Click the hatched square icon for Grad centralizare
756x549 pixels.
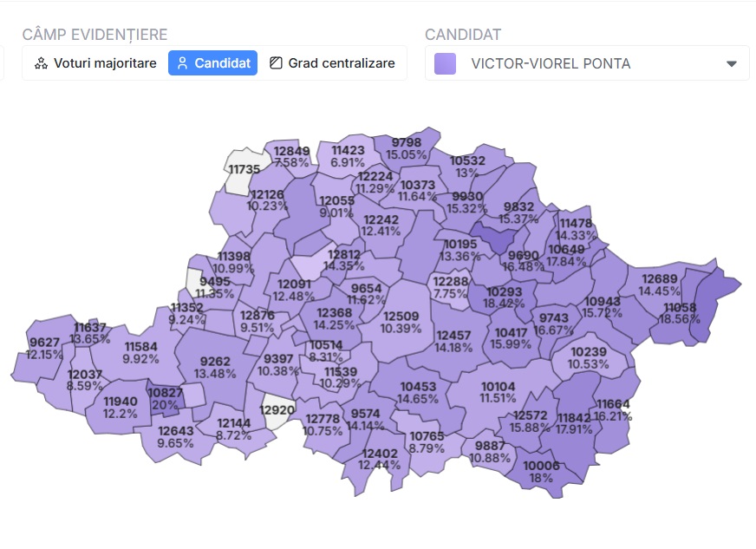coord(276,62)
